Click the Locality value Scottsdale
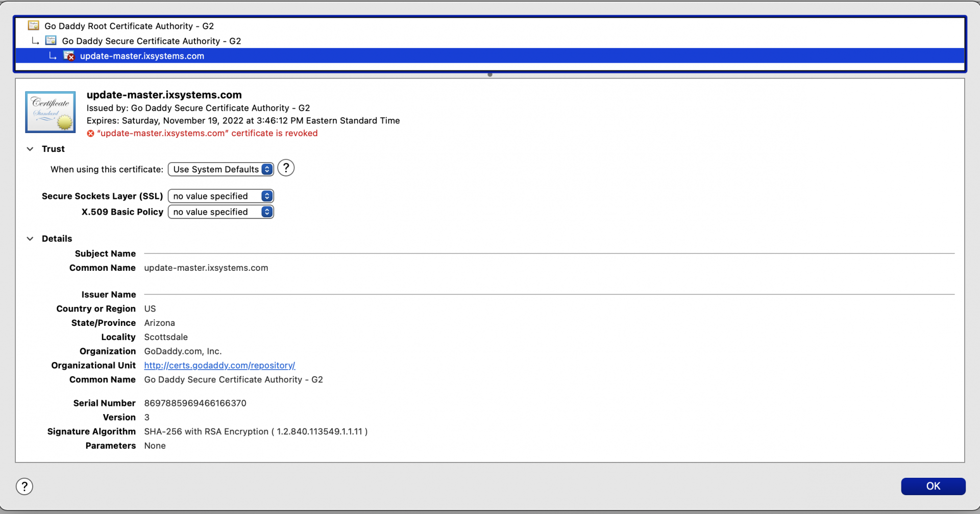Screen dimensions: 980x514 (x=166, y=338)
